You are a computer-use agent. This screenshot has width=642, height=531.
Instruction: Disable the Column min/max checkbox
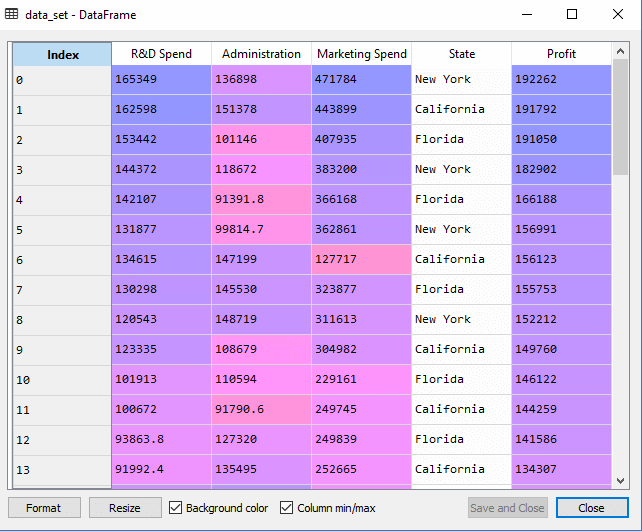[287, 508]
